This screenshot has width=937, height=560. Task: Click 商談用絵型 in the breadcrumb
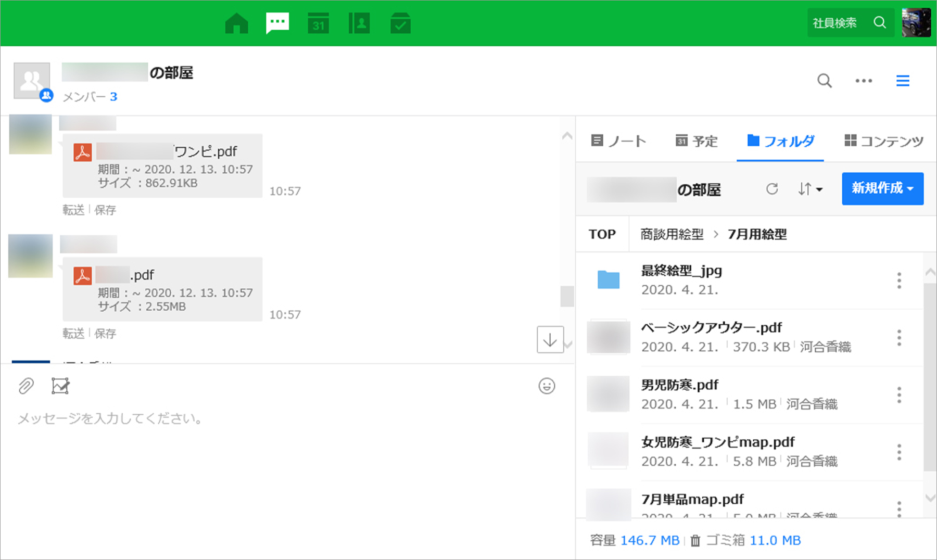tap(672, 234)
